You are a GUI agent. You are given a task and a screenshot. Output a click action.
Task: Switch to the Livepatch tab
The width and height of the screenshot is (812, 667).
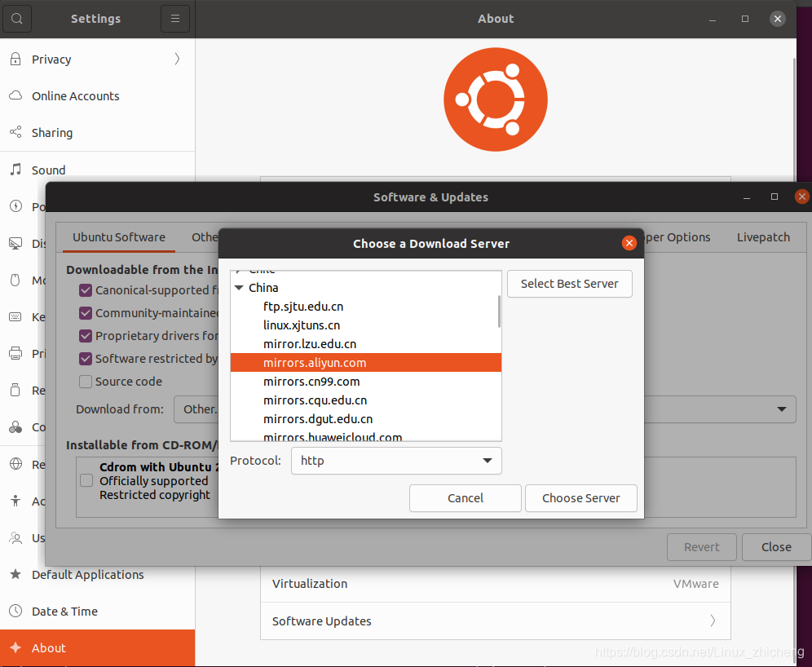(763, 237)
